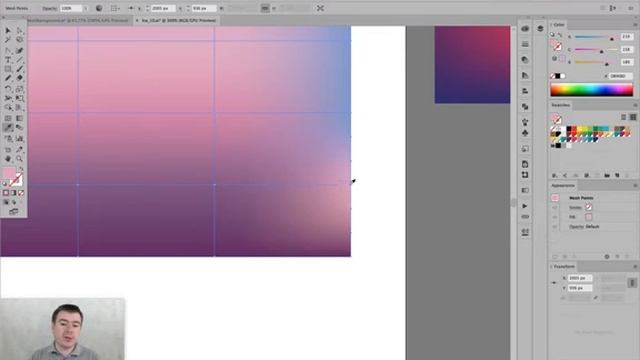Click Recolor Artwork wheel in control bar

(99, 8)
